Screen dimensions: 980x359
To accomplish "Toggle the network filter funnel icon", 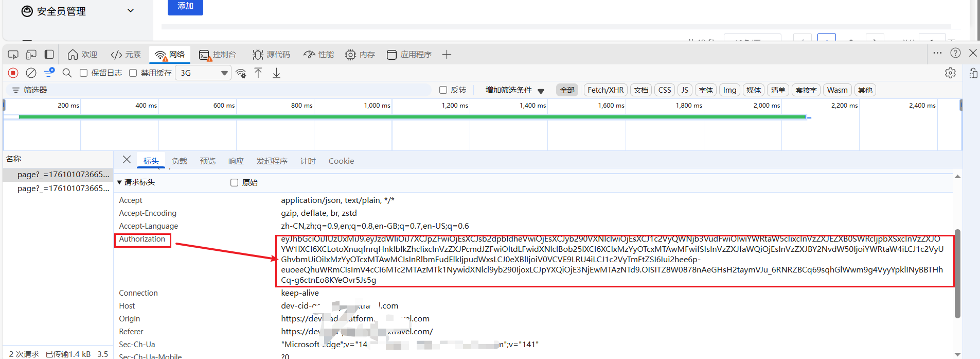I will point(49,73).
